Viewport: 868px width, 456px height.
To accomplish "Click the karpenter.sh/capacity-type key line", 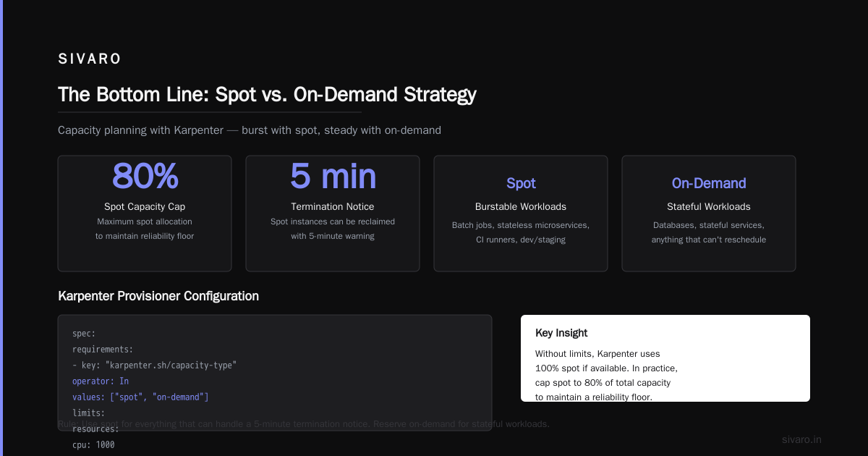I will [155, 366].
